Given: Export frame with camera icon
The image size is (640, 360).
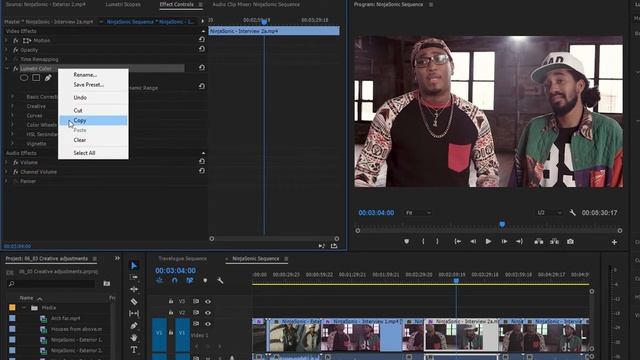Looking at the screenshot, I should (x=570, y=242).
